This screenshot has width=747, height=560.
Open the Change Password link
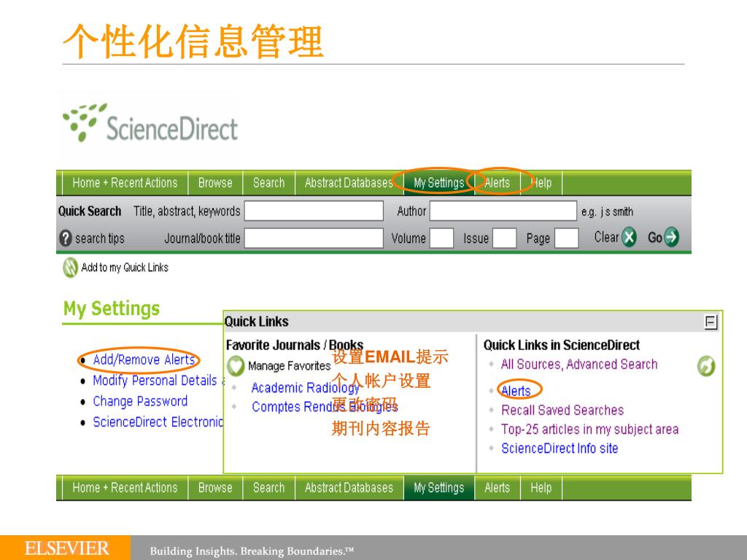click(x=140, y=402)
